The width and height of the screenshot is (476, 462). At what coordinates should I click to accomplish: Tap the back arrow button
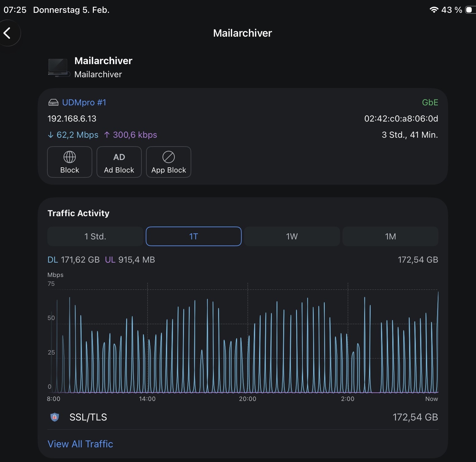7,33
